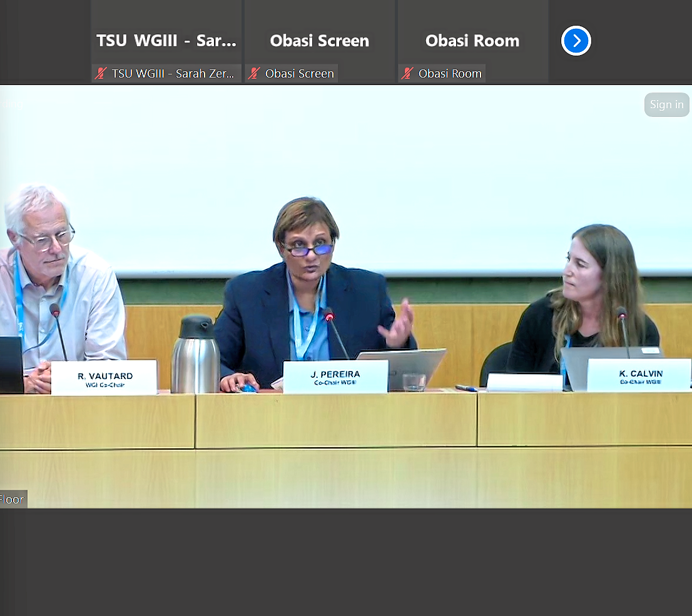The height and width of the screenshot is (616, 692).
Task: Click the J. PEREIRA name placard
Action: pos(335,377)
